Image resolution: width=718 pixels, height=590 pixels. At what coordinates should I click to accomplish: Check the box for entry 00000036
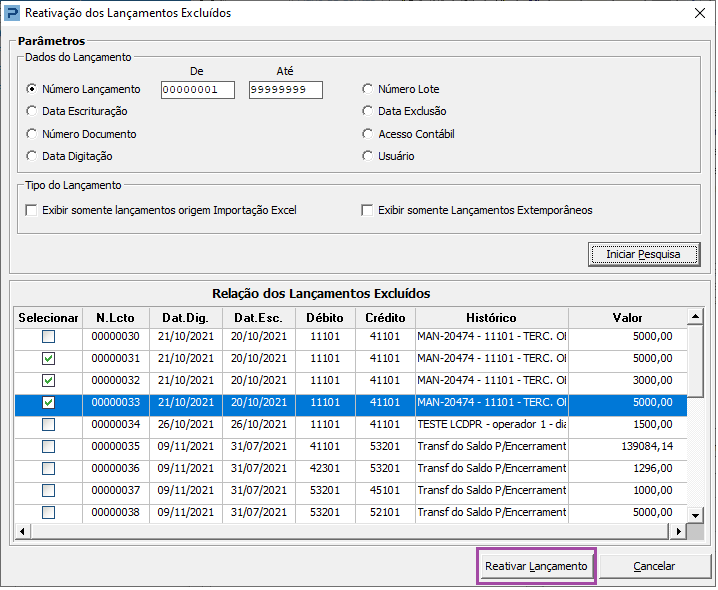click(x=49, y=469)
